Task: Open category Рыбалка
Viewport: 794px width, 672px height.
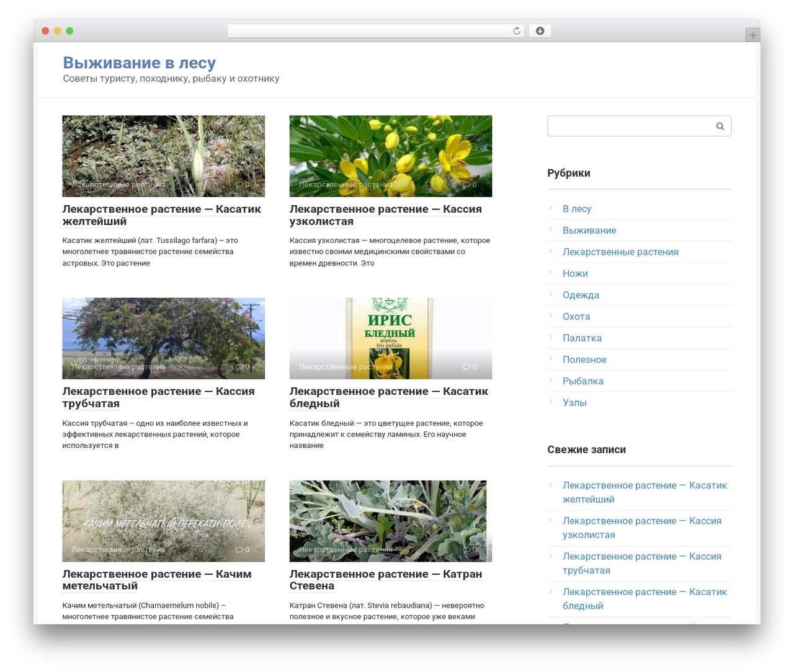Action: click(x=583, y=381)
